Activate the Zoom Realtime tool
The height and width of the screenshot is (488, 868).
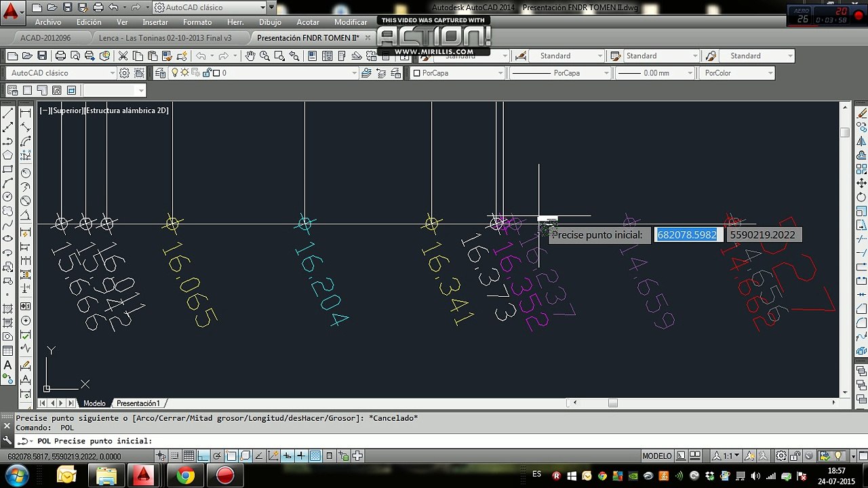tap(264, 56)
